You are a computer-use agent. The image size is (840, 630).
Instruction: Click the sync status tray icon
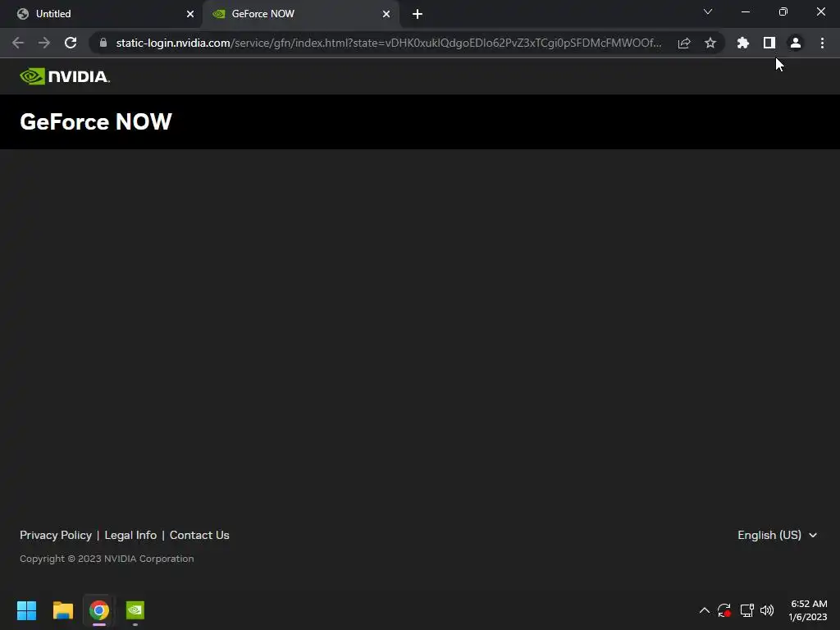(x=724, y=610)
